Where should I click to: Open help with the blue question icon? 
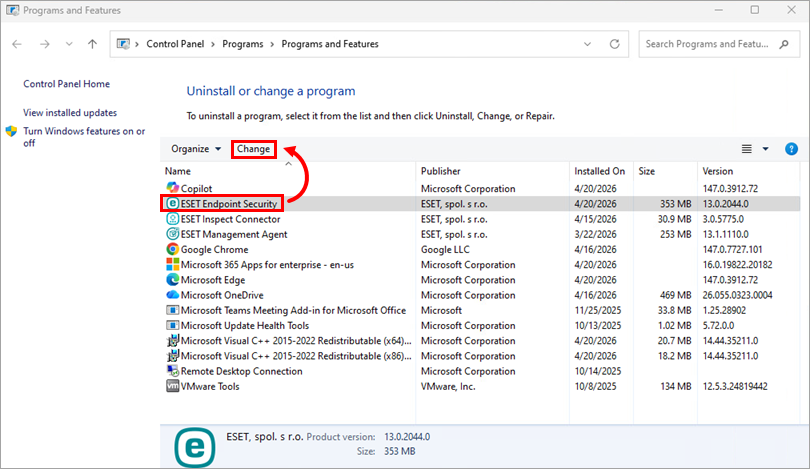coord(791,149)
